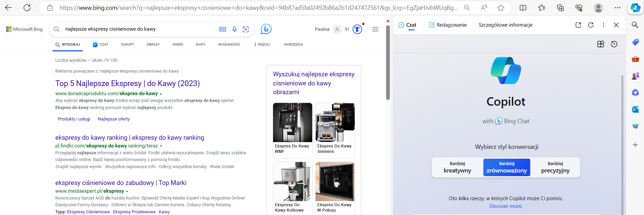644x215 pixels.
Task: Switch to CZAT search tab
Action: (101, 45)
